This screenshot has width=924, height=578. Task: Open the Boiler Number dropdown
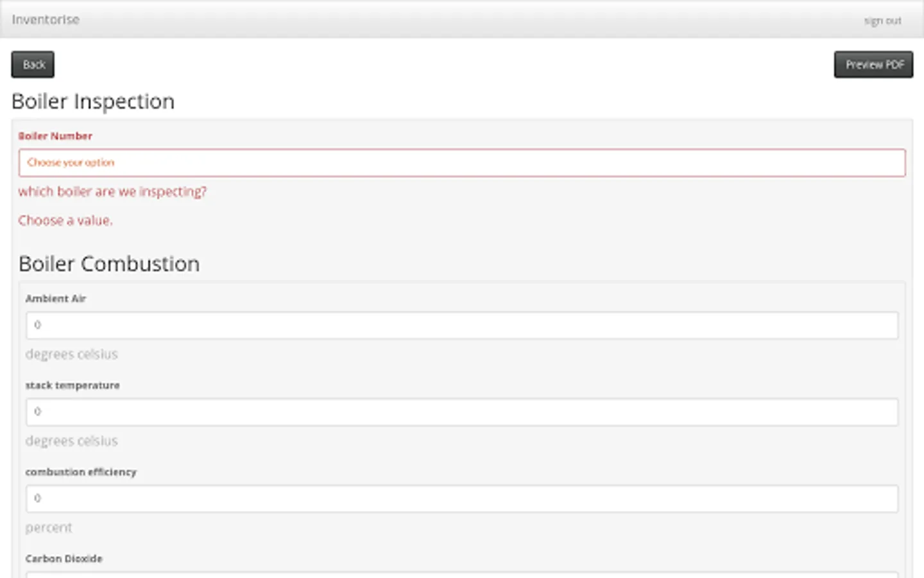pos(462,163)
